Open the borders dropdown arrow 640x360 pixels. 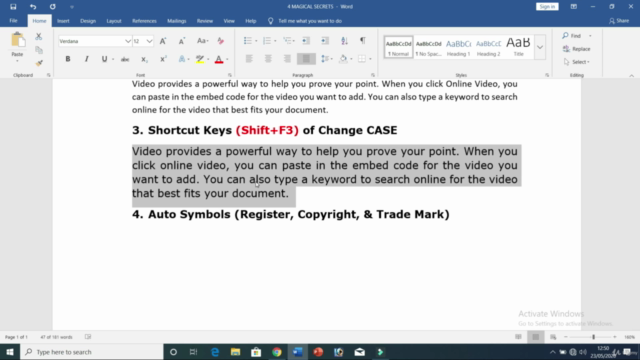(x=370, y=59)
